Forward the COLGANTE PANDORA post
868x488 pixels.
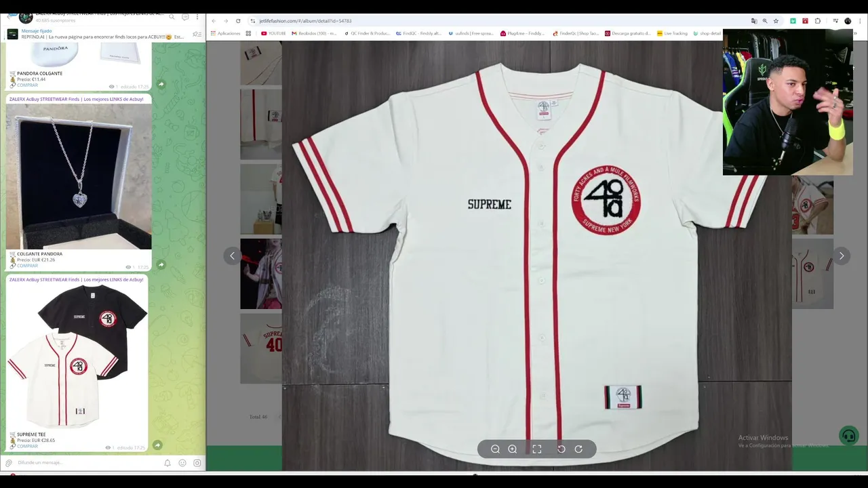pos(161,264)
